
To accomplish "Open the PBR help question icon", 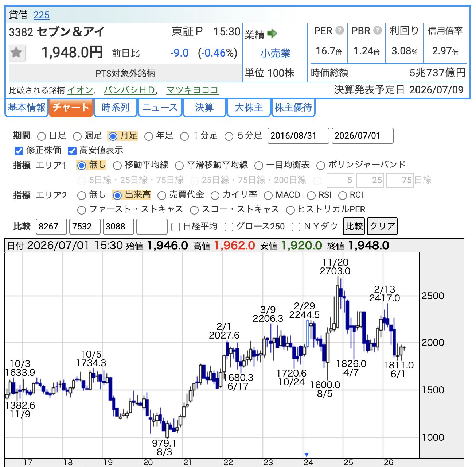I will coord(378,30).
